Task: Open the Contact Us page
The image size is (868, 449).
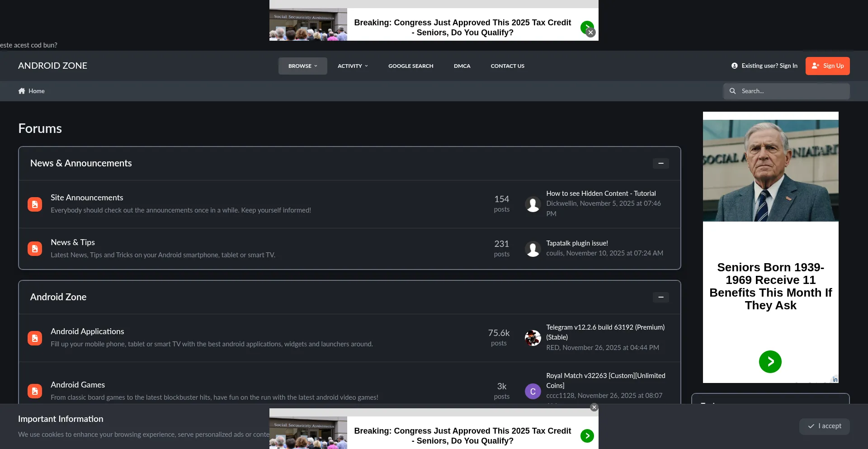Action: (507, 66)
